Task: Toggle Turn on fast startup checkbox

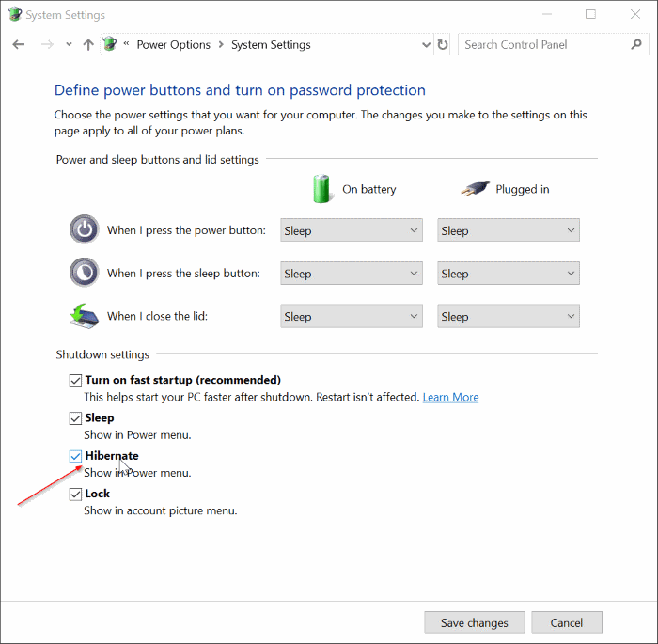Action: [75, 381]
